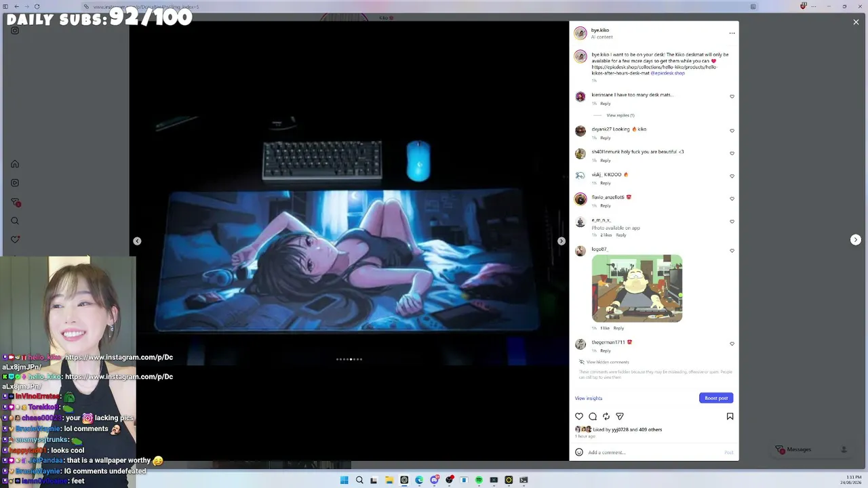Image resolution: width=868 pixels, height=488 pixels.
Task: Open the bye.kiko avatar in post header
Action: pos(580,33)
